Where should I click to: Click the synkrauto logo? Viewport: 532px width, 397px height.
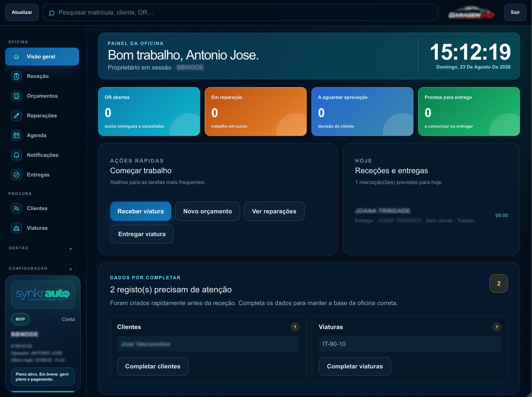pos(43,294)
